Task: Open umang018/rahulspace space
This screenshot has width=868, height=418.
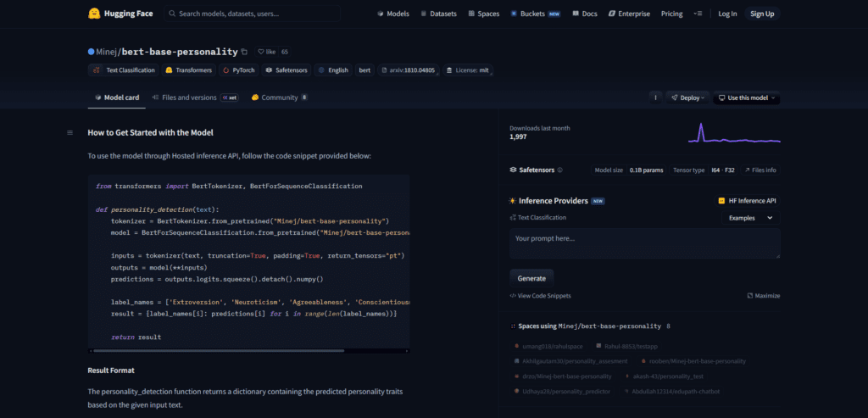Action: pyautogui.click(x=547, y=346)
